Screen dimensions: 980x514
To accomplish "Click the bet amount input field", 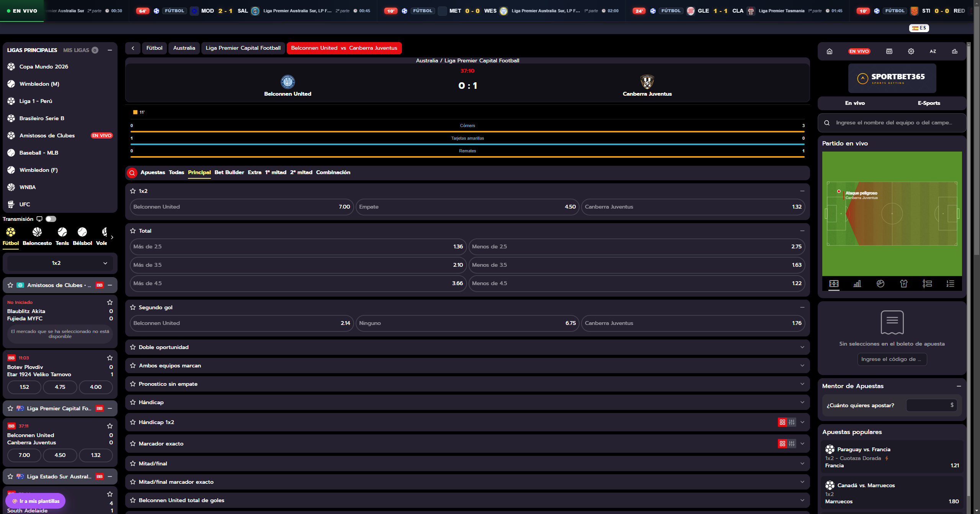I will tap(931, 405).
